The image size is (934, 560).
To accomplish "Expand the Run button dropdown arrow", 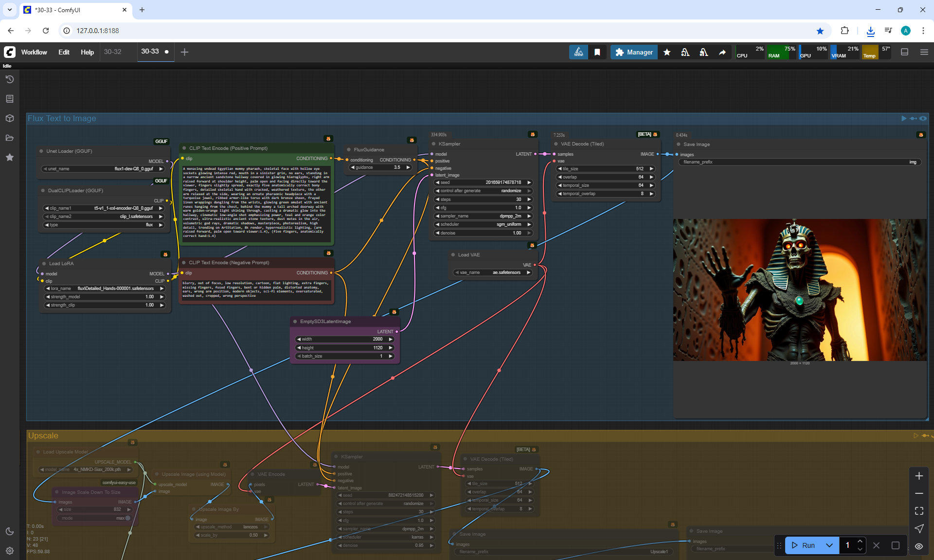I will pos(829,545).
